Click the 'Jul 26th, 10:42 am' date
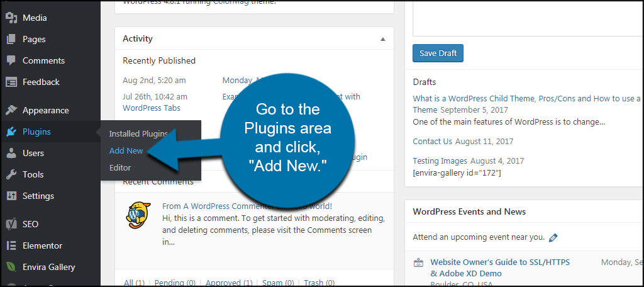Screen dimensions: 644x287 pyautogui.click(x=155, y=97)
